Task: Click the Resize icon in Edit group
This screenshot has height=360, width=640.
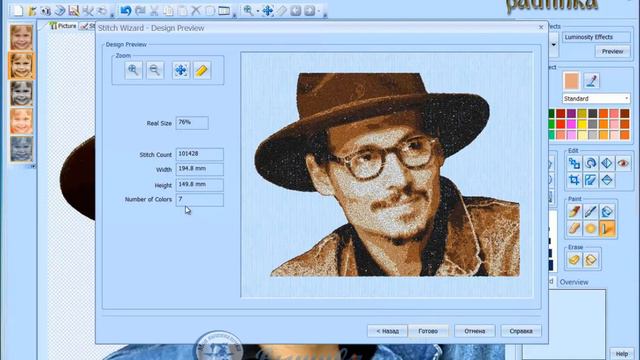Action: [574, 163]
